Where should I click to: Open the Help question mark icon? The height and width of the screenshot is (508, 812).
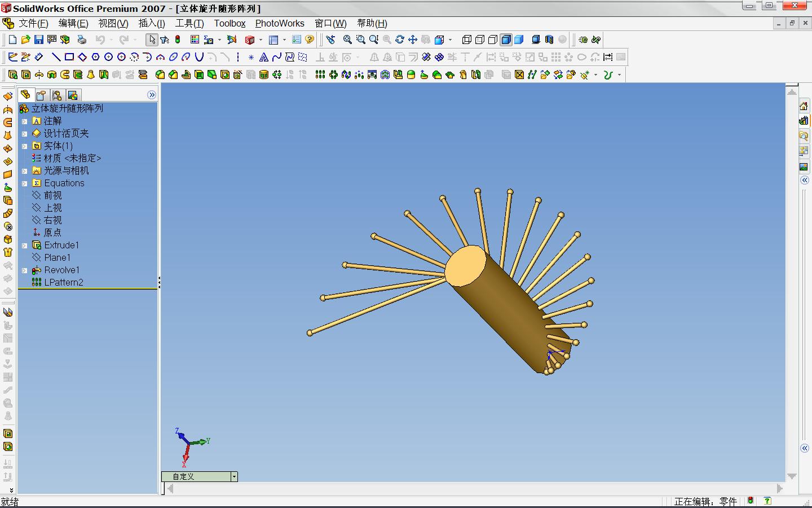coord(310,40)
